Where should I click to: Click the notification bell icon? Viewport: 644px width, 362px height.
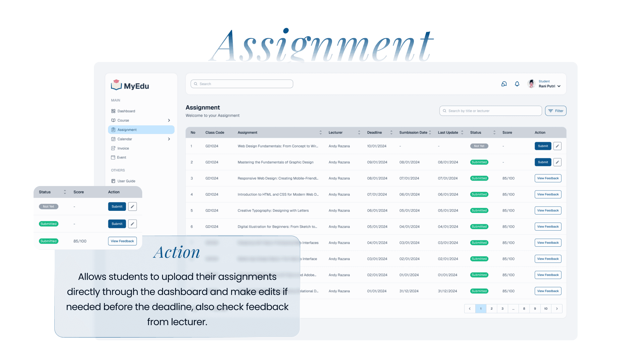click(517, 84)
